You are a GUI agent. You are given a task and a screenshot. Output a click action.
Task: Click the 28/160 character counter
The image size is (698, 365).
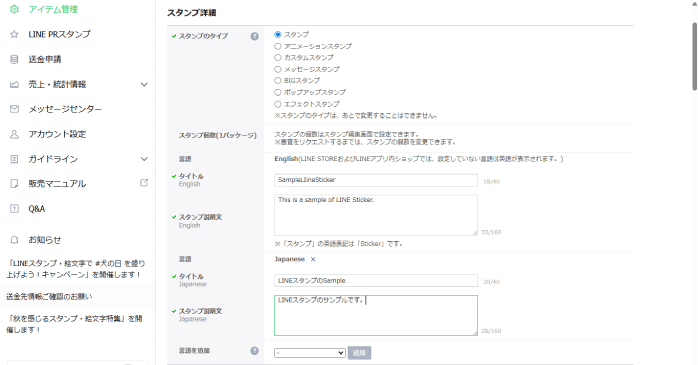point(491,331)
